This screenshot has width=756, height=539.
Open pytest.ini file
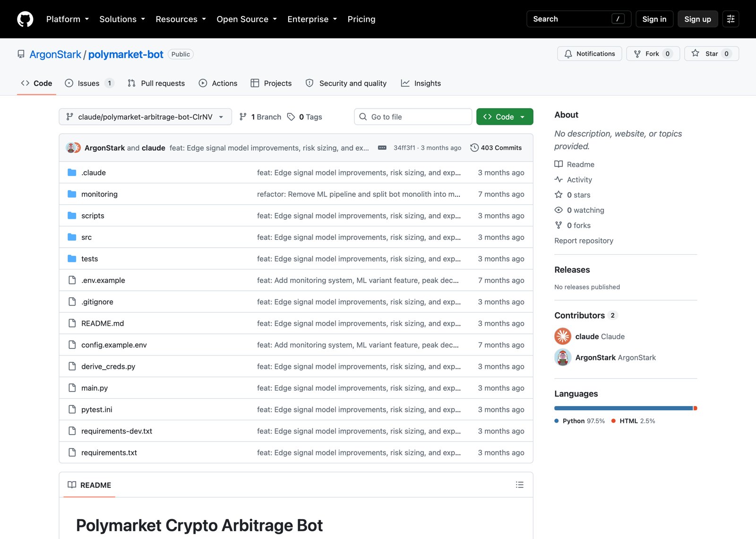97,409
